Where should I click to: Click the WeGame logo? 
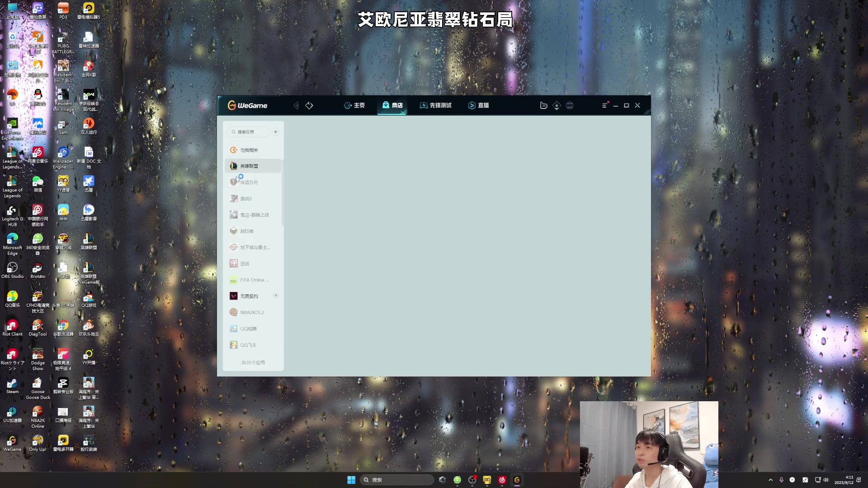point(247,105)
